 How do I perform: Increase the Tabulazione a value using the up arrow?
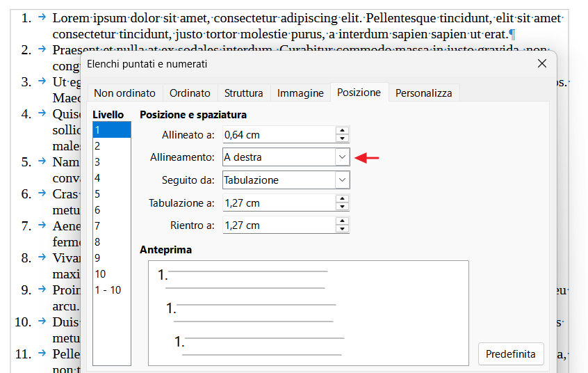tap(342, 199)
